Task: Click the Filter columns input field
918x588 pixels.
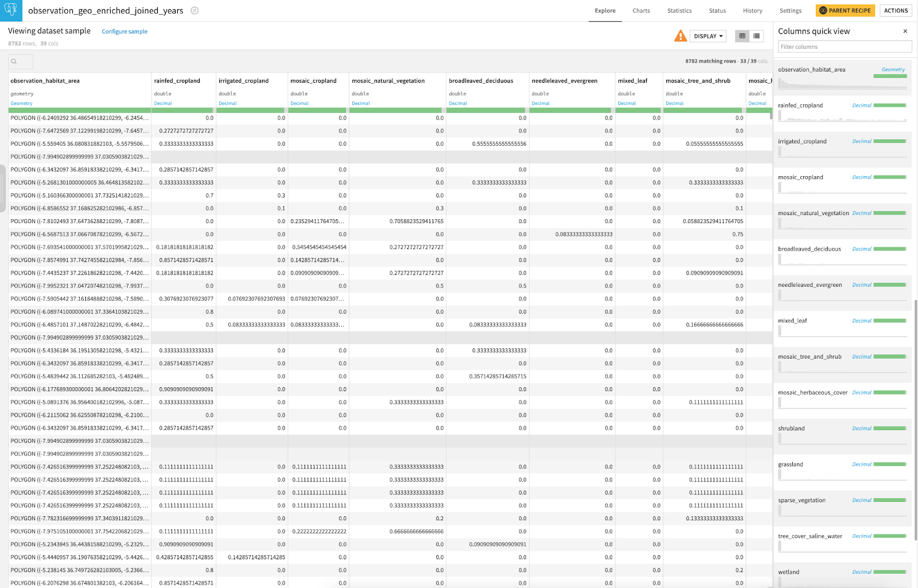Action: point(845,47)
